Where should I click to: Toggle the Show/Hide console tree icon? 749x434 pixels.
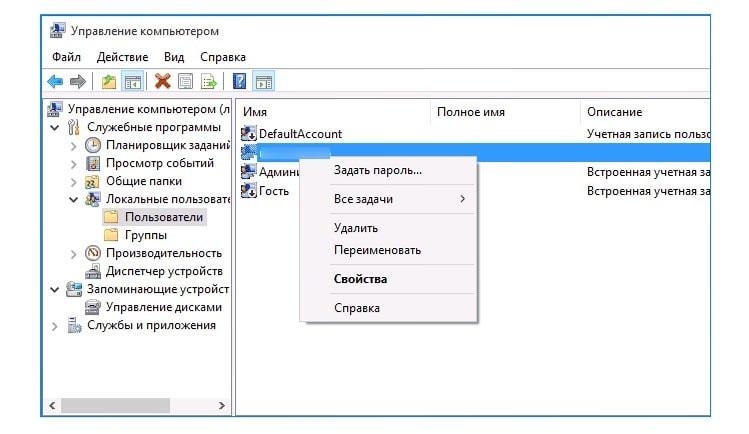pyautogui.click(x=133, y=82)
